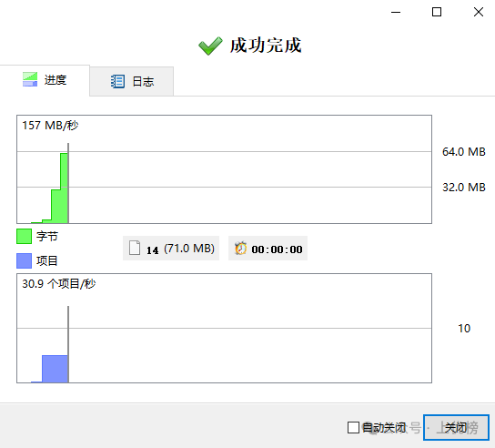
Task: Maximize the dialog window
Action: click(x=437, y=12)
